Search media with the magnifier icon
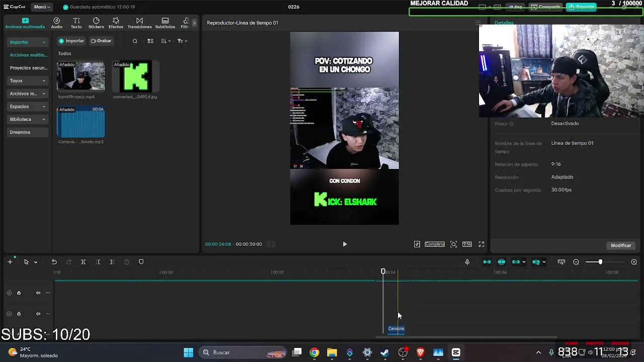This screenshot has width=644, height=362. 135,41
